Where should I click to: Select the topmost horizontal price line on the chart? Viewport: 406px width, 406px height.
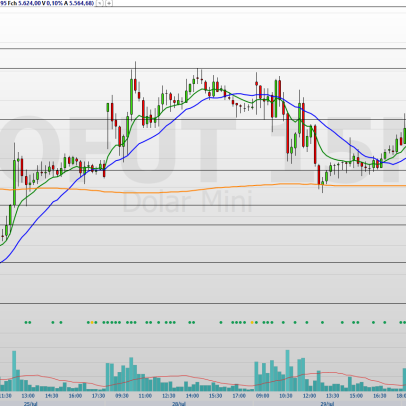[203, 49]
